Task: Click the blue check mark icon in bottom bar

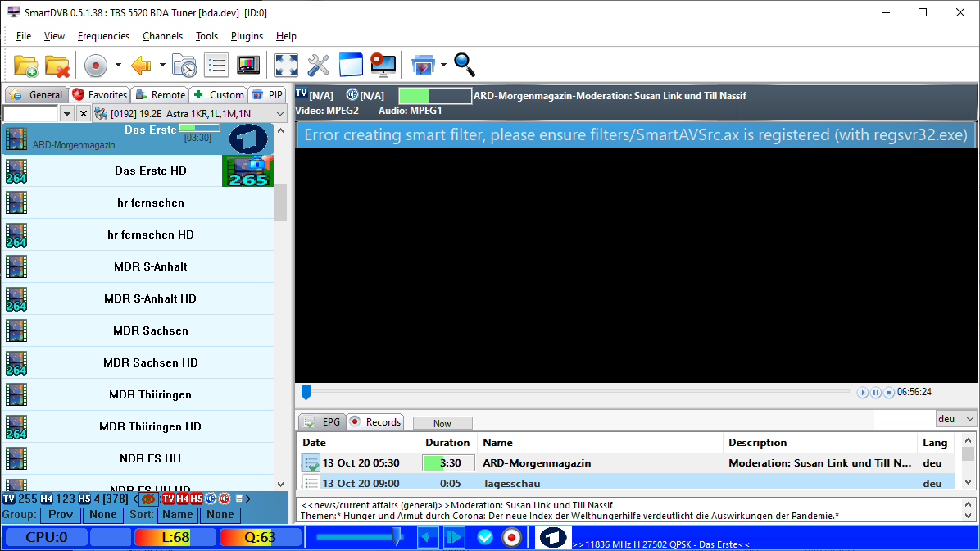Action: pos(485,537)
